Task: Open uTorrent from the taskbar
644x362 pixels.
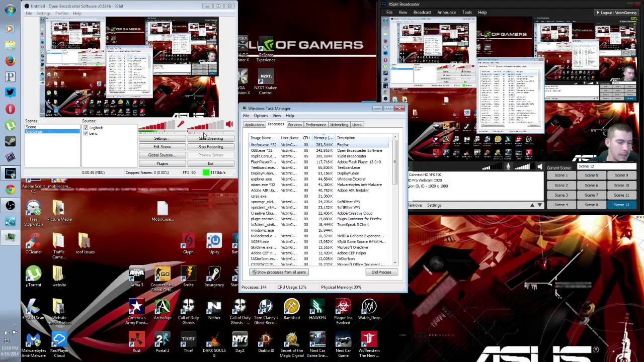Action: pyautogui.click(x=10, y=125)
